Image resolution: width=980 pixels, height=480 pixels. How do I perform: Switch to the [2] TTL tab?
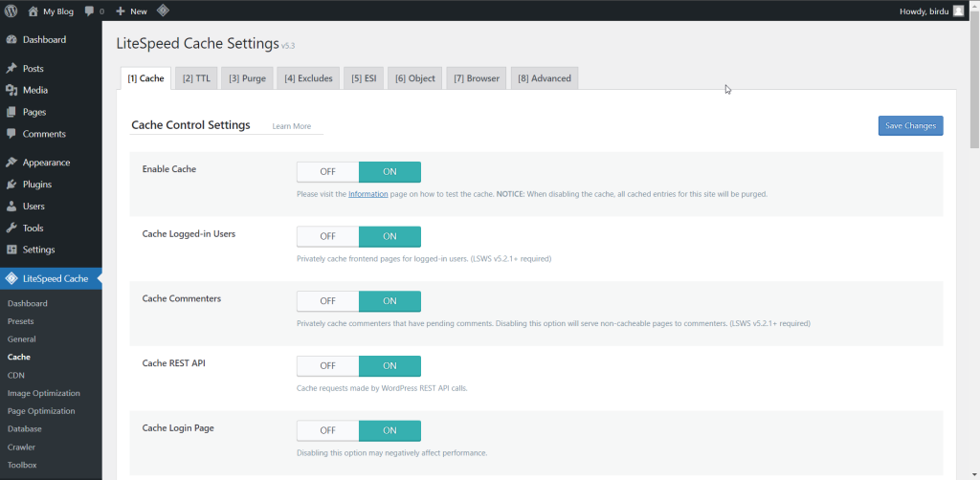(196, 78)
